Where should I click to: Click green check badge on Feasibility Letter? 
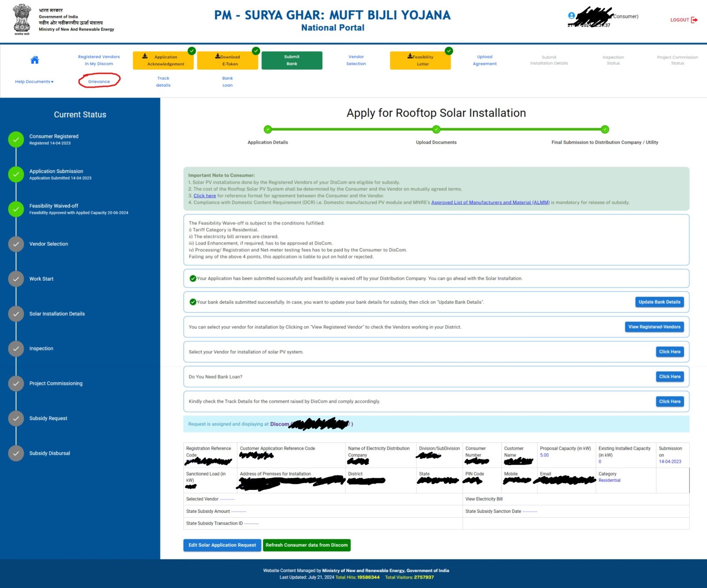[x=449, y=51]
